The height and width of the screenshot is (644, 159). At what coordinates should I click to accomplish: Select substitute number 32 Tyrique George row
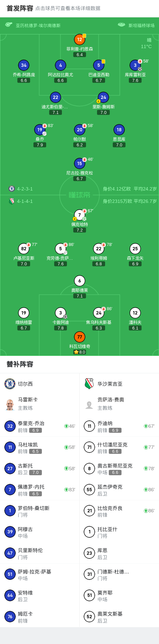(40, 426)
